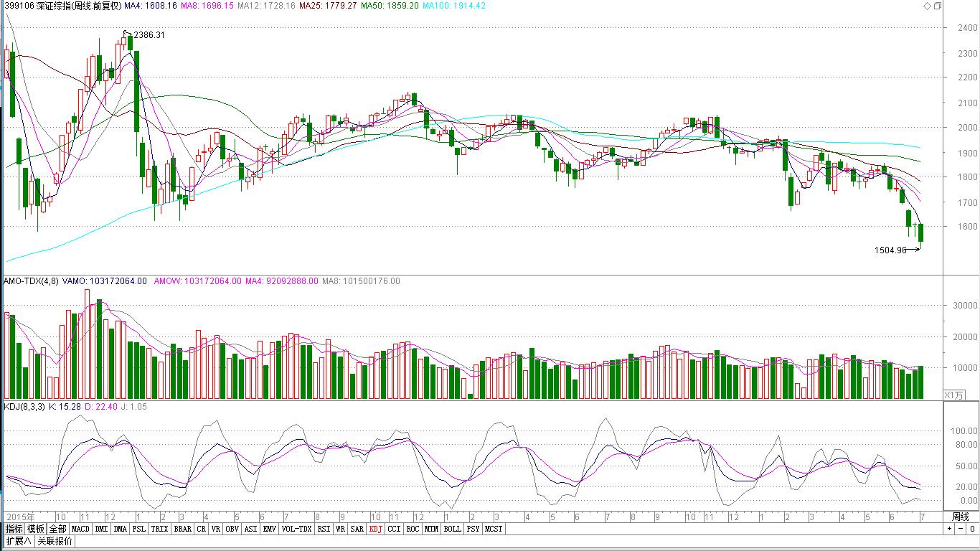The width and height of the screenshot is (980, 551).
Task: Click the MA50: 1859.20 legend
Action: click(390, 6)
